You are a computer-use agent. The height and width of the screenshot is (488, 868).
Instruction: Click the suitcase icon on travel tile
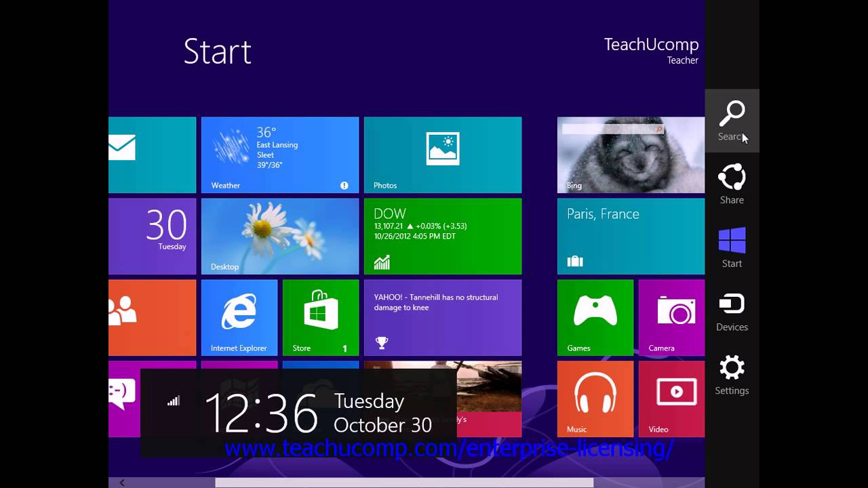575,261
